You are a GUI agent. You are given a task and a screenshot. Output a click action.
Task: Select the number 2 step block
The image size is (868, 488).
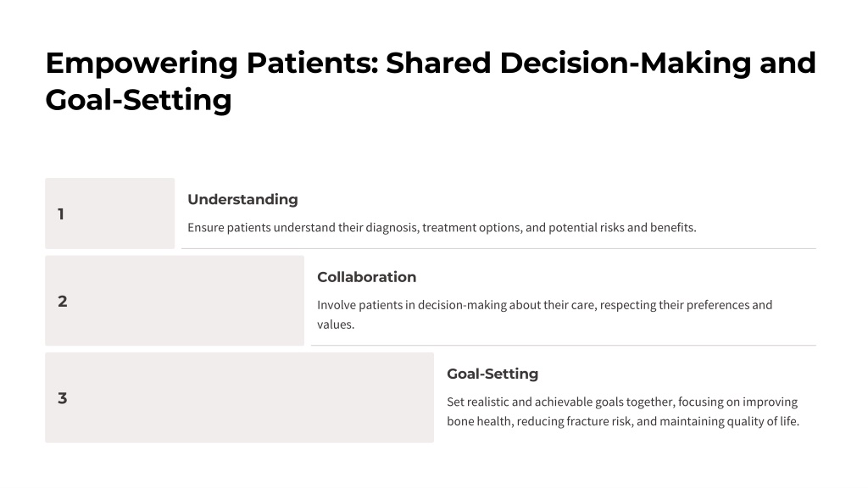tap(175, 301)
